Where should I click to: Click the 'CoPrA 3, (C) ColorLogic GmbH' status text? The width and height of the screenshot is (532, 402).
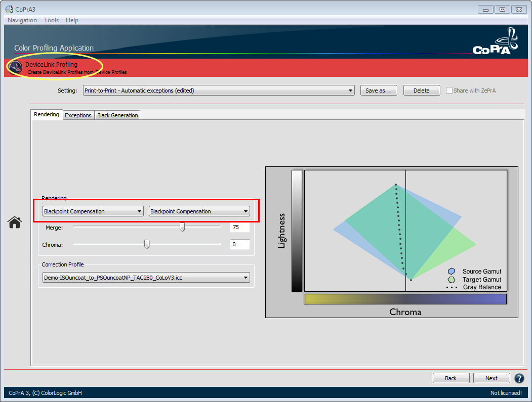point(45,393)
